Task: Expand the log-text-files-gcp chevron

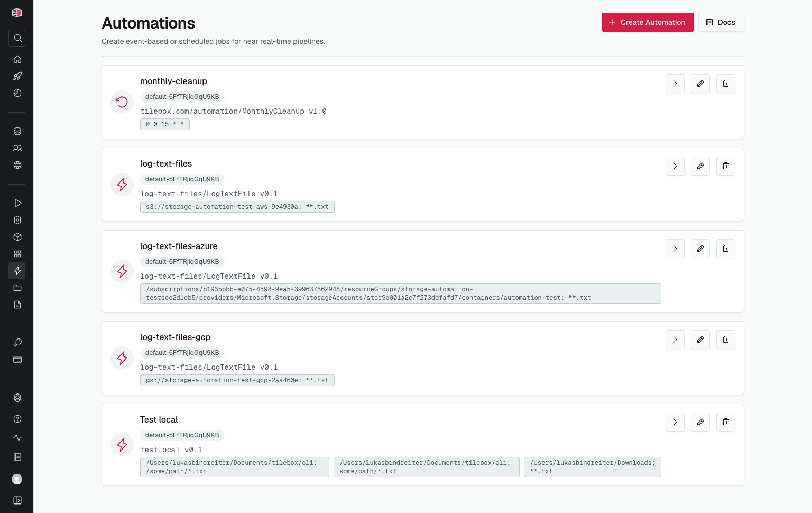Action: pyautogui.click(x=675, y=340)
